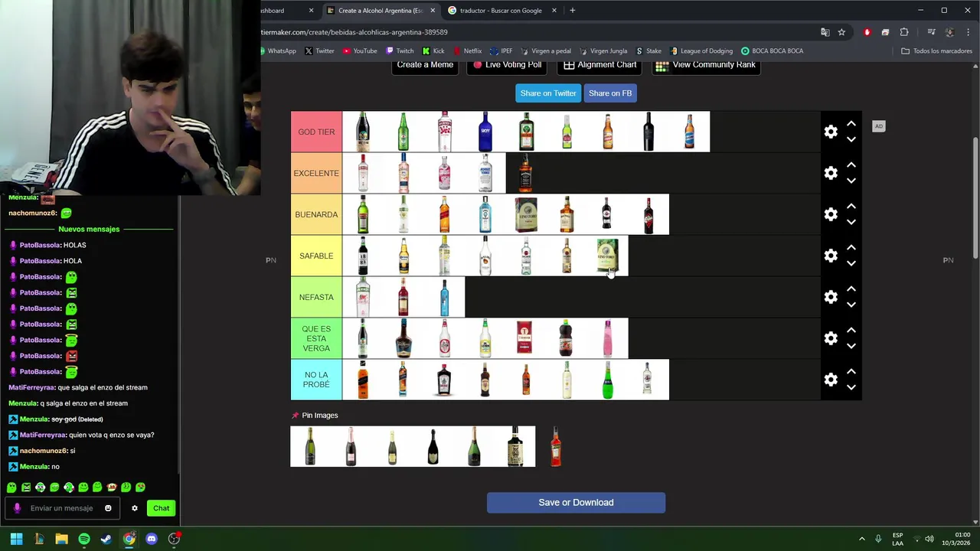Open the Netflix bookmark
The height and width of the screenshot is (551, 980).
click(468, 51)
